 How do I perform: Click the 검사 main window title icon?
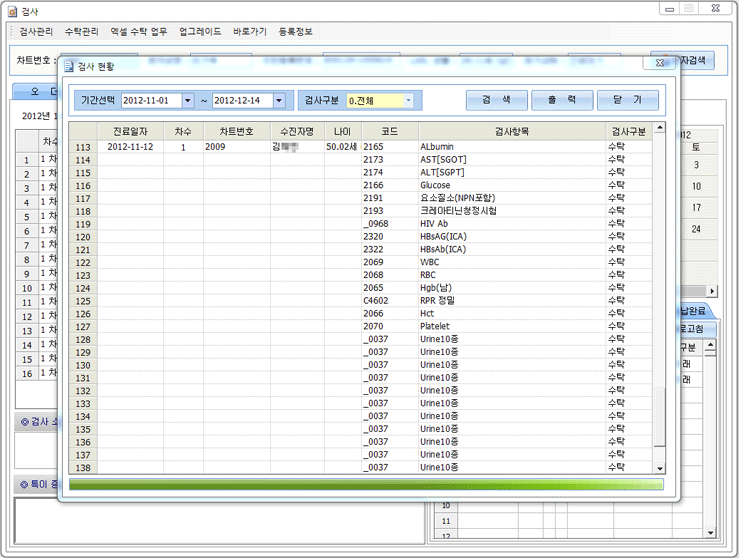11,10
